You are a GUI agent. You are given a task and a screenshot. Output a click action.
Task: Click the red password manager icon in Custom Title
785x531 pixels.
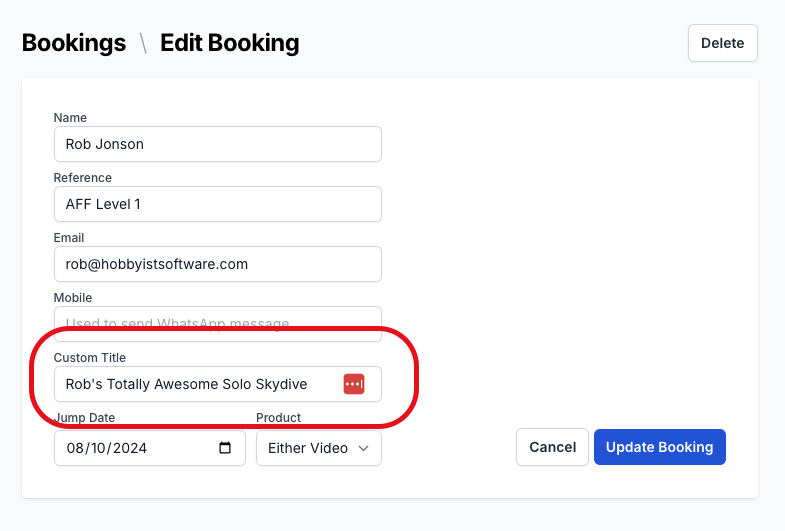[354, 384]
